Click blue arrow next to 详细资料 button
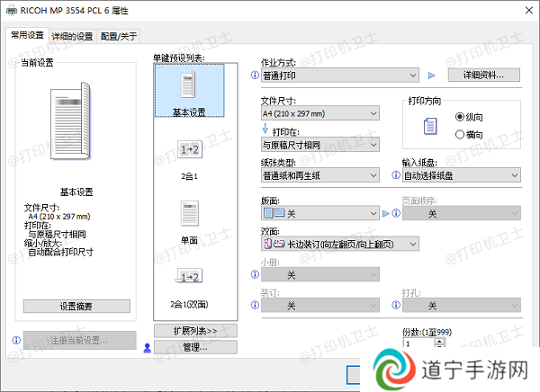540x392 pixels. [x=431, y=76]
